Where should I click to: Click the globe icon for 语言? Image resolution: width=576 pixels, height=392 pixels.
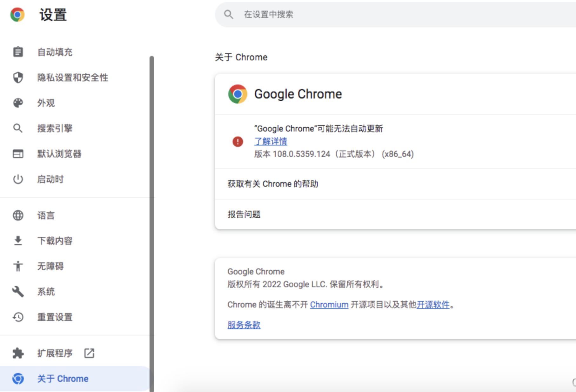point(18,215)
